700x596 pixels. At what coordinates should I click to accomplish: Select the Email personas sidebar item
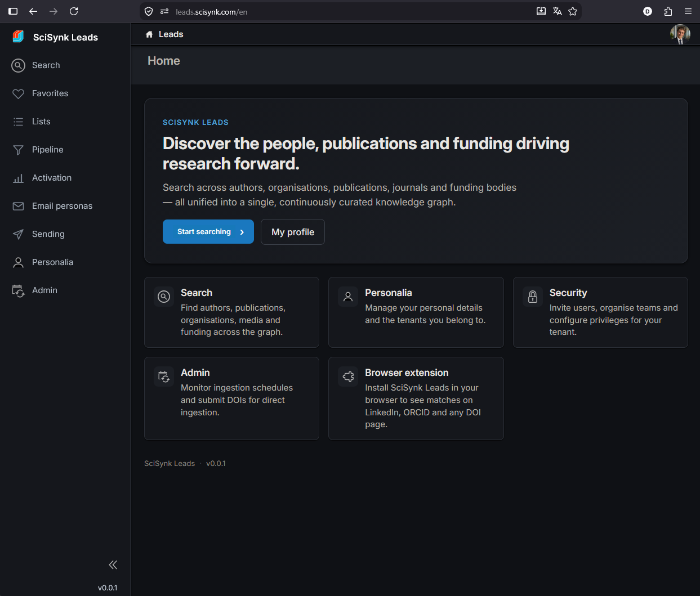(x=65, y=206)
